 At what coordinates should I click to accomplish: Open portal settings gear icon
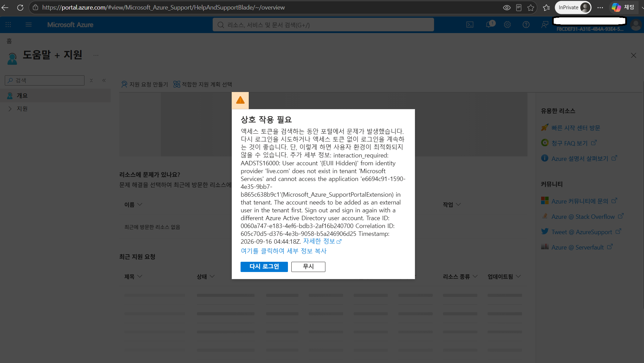[x=507, y=25]
